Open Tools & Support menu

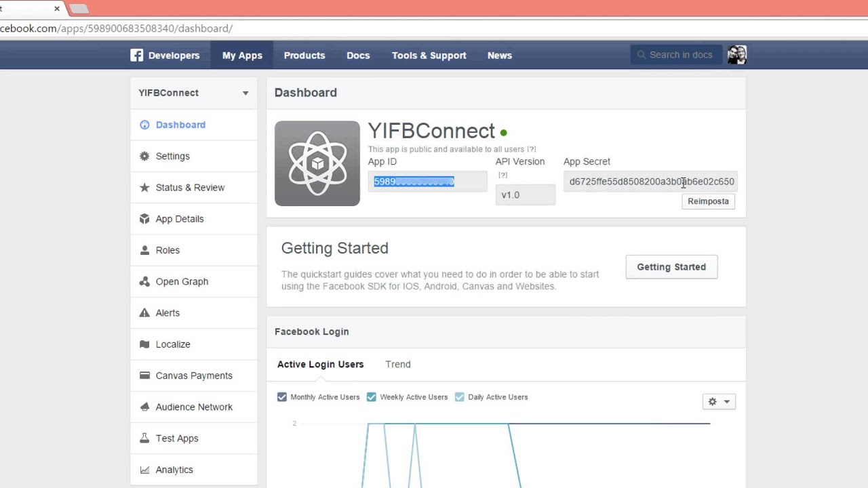click(429, 56)
